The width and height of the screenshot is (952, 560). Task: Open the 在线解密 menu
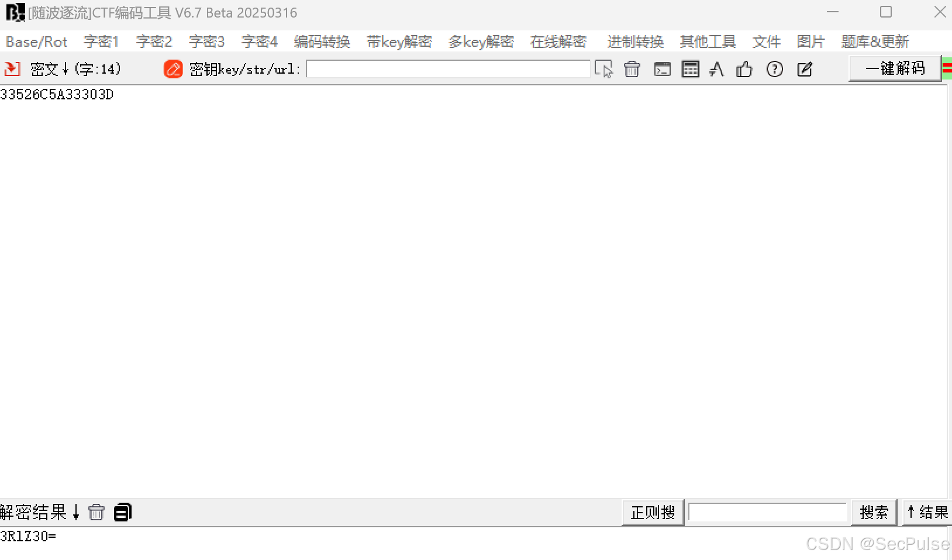point(558,42)
